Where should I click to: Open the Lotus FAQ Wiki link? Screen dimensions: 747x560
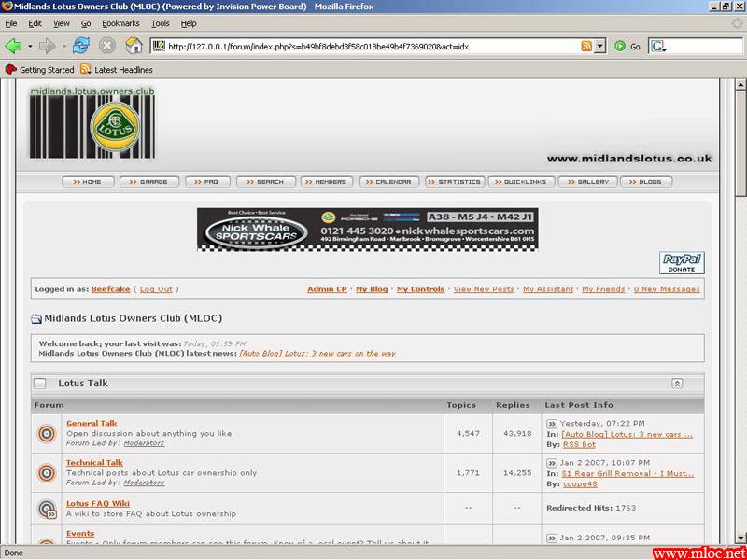coord(98,503)
